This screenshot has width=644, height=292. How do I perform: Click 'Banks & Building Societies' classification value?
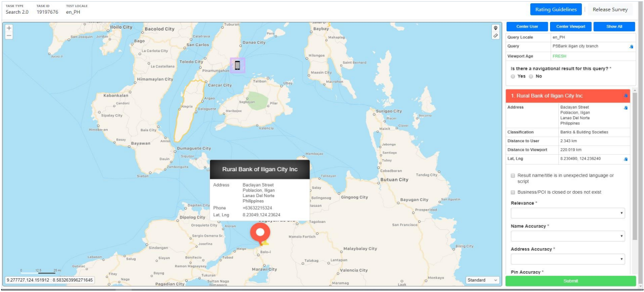583,132
